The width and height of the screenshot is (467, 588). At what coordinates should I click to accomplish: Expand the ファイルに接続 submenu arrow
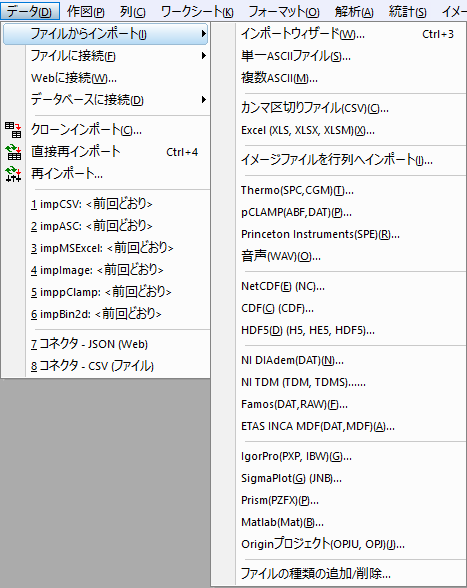pos(204,56)
